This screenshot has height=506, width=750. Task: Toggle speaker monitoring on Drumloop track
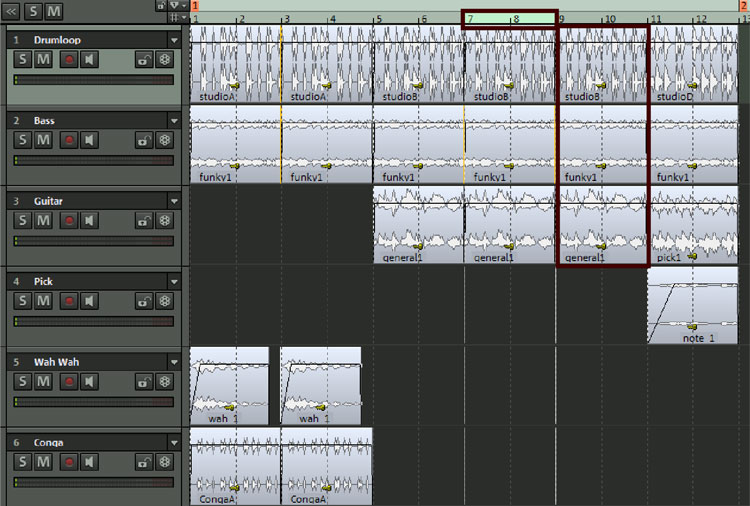(x=89, y=60)
